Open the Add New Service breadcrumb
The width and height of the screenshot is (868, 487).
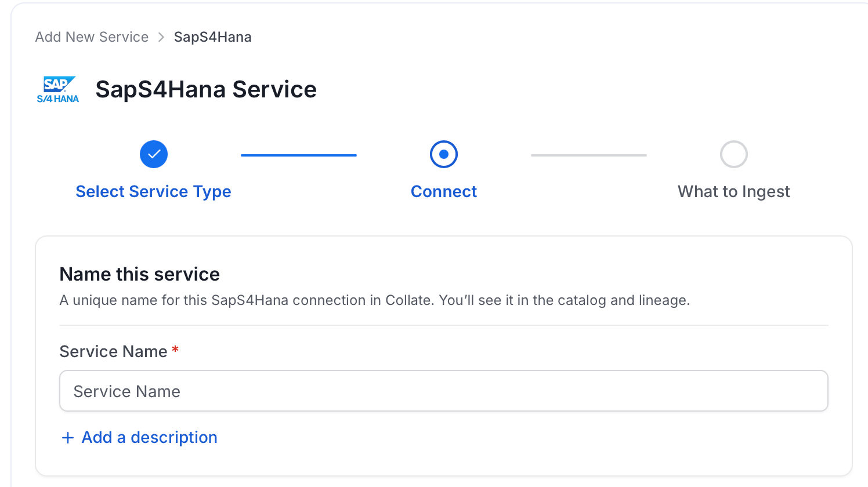[x=92, y=37]
